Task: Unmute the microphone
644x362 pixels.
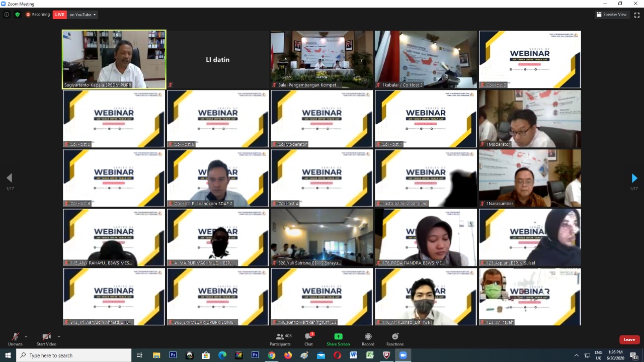Action: 15,339
